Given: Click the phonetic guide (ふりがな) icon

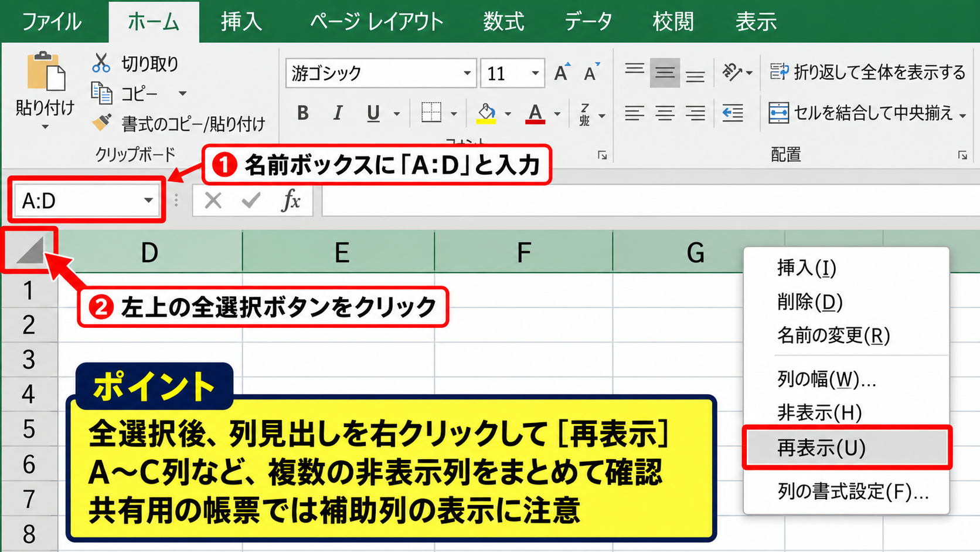Looking at the screenshot, I should (584, 114).
